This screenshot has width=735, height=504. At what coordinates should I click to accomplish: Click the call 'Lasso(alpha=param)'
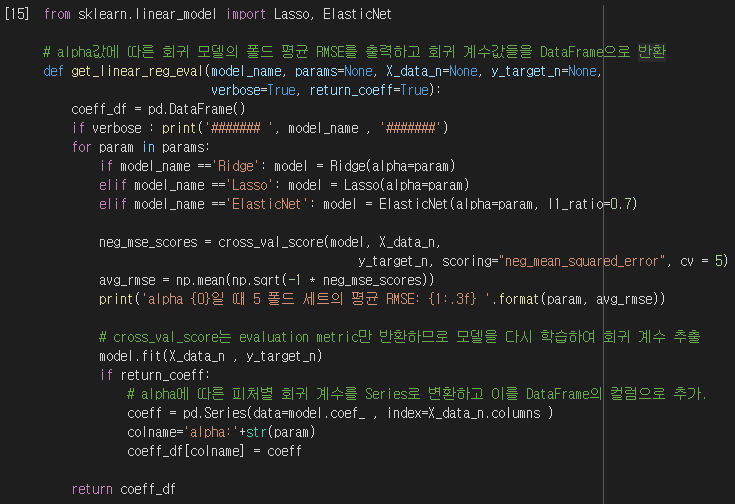[x=406, y=185]
